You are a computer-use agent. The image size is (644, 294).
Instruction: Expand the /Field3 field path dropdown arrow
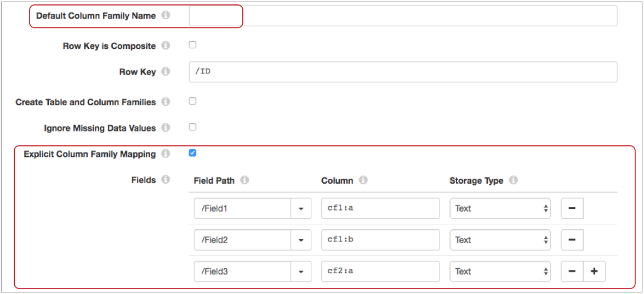click(301, 271)
